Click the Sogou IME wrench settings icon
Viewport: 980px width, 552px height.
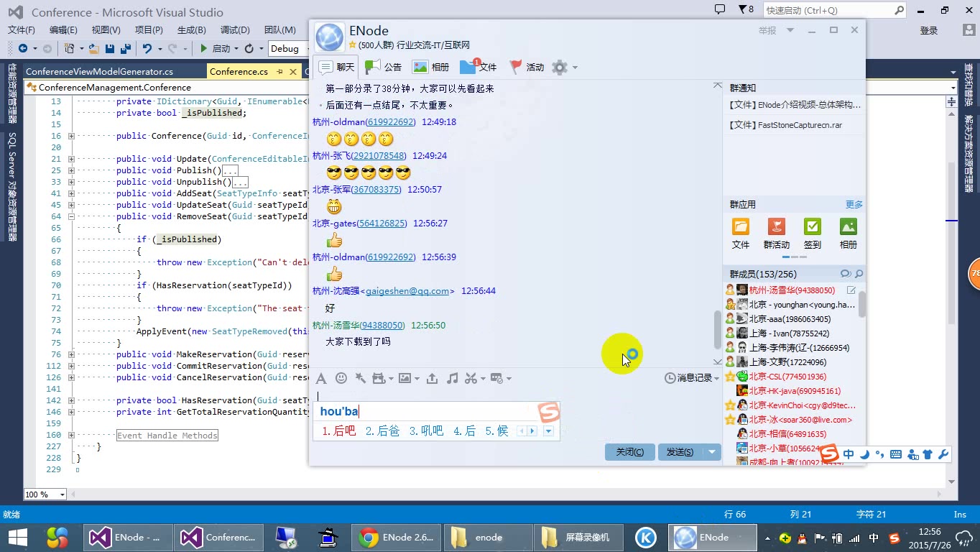click(943, 454)
